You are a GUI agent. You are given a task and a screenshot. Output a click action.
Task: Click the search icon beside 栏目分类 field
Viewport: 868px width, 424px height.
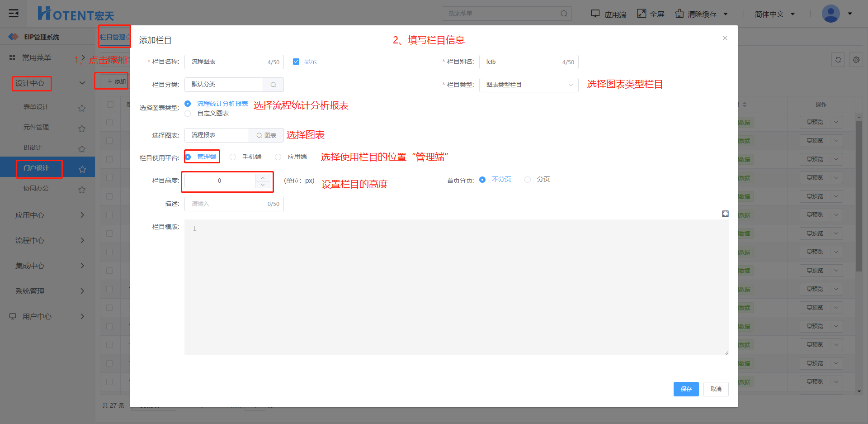point(273,85)
